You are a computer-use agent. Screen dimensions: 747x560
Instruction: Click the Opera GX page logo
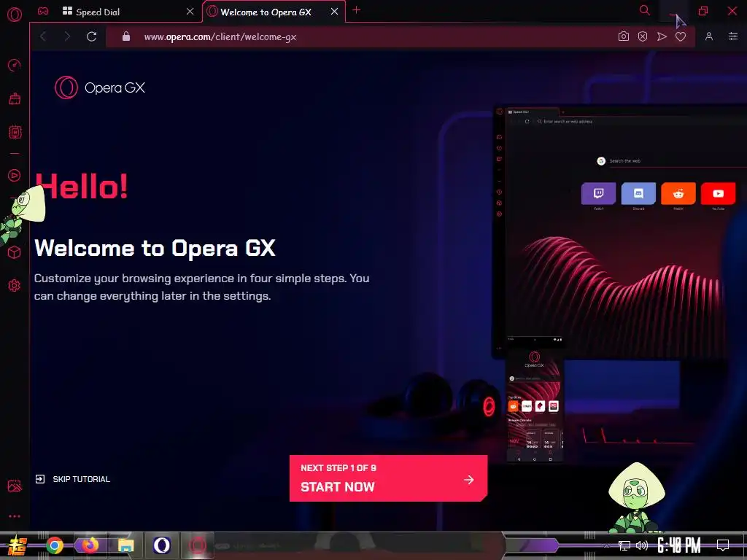(99, 87)
